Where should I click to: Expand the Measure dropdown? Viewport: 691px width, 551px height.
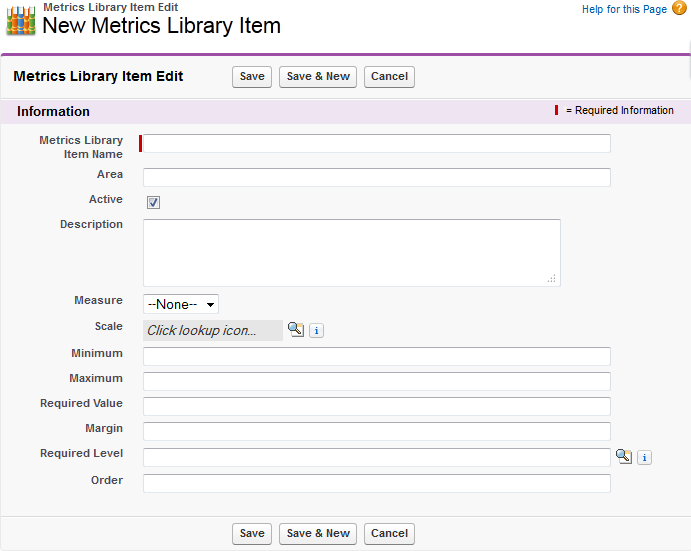pos(181,304)
